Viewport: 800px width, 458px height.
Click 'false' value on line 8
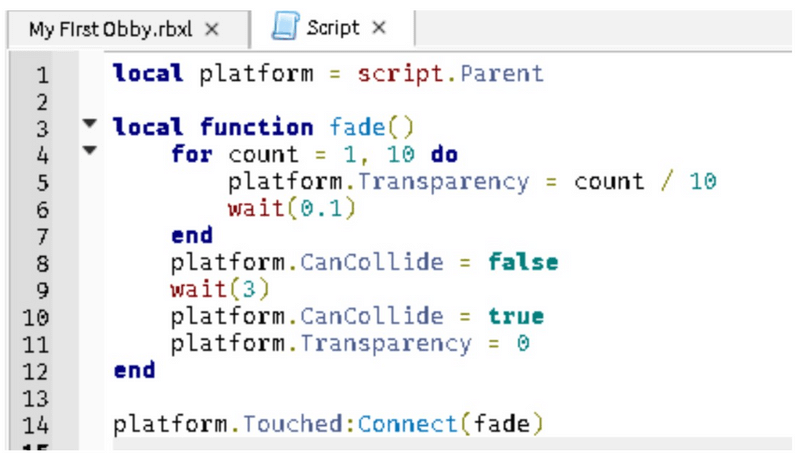click(523, 262)
